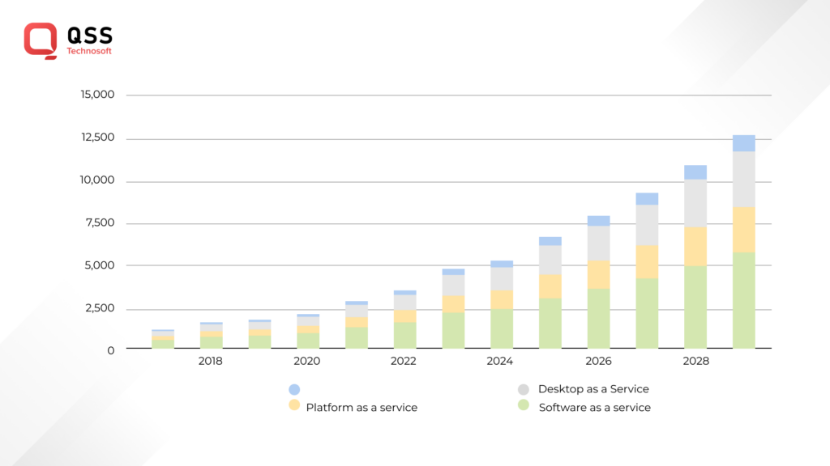Viewport: 830px width, 466px height.
Task: Click the green segment of the 2028 bar
Action: click(695, 307)
